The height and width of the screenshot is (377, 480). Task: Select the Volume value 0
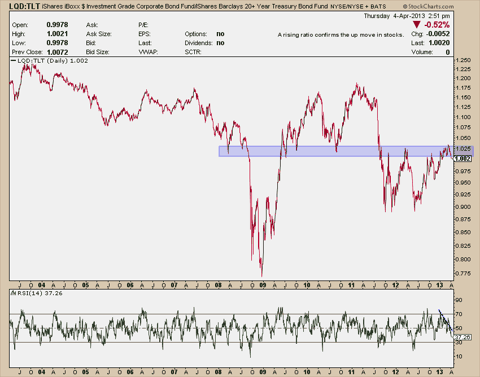pos(448,52)
